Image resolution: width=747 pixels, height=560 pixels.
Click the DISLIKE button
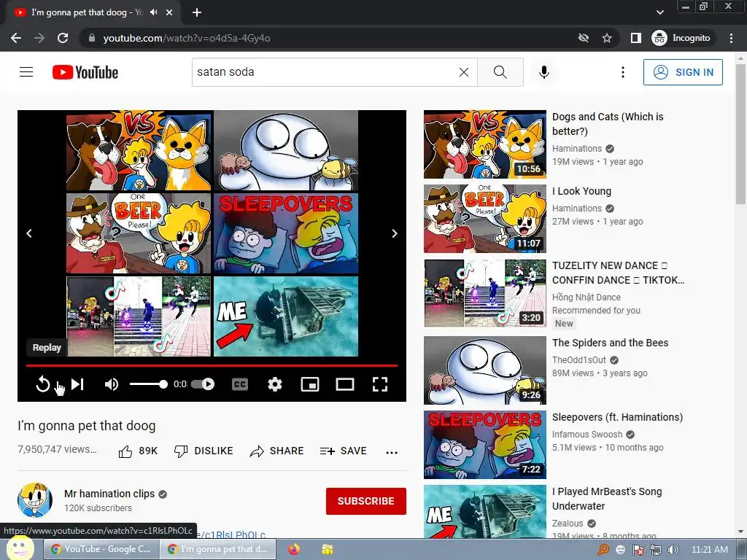click(x=204, y=451)
